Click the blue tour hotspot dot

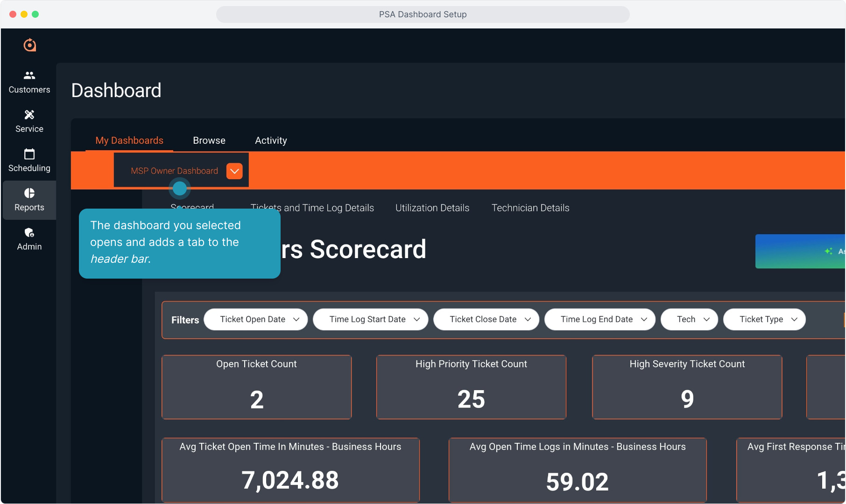[x=180, y=189]
